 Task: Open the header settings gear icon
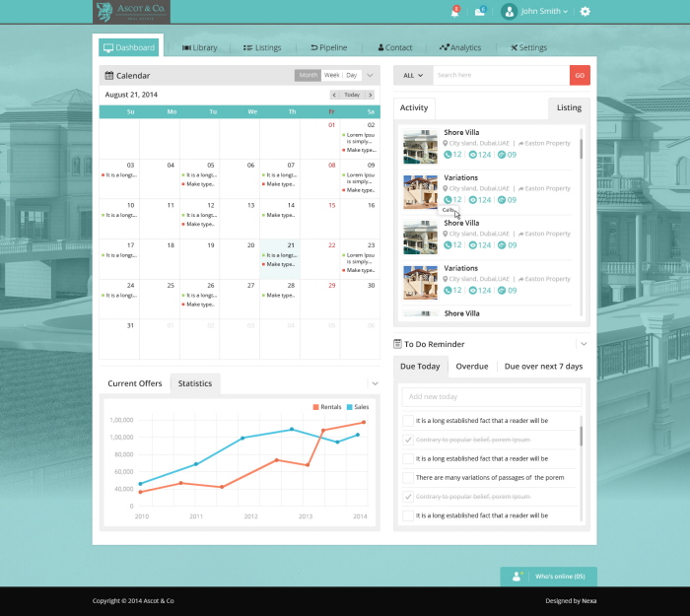pyautogui.click(x=585, y=12)
